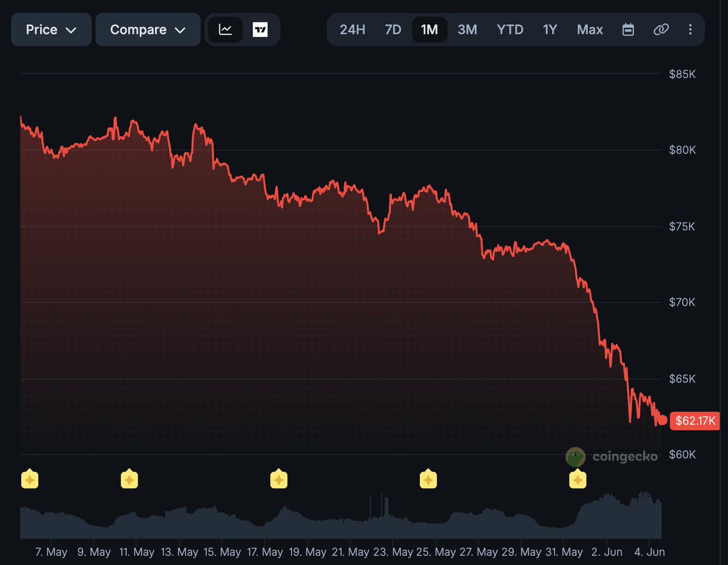Image resolution: width=728 pixels, height=565 pixels.
Task: Select the 24H time range
Action: [352, 30]
